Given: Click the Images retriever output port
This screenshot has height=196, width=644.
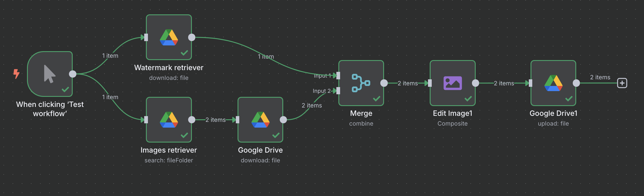Looking at the screenshot, I should 192,120.
